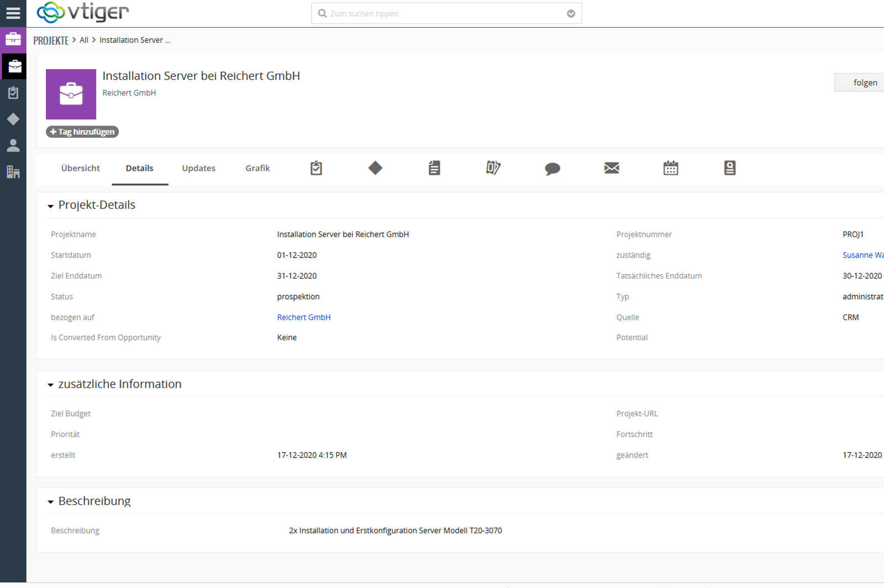The image size is (884, 588).
Task: Collapse the zusätzliche Information section
Action: 51,385
